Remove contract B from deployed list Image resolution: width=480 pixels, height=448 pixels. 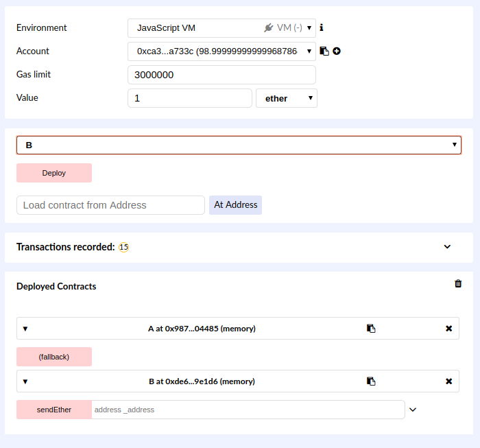point(449,381)
